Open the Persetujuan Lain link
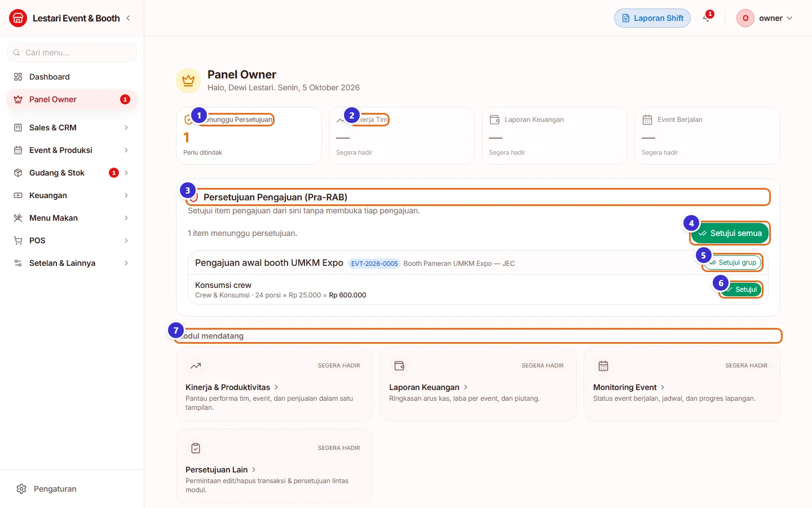Screen dimensions: 812x508 (x=220, y=470)
